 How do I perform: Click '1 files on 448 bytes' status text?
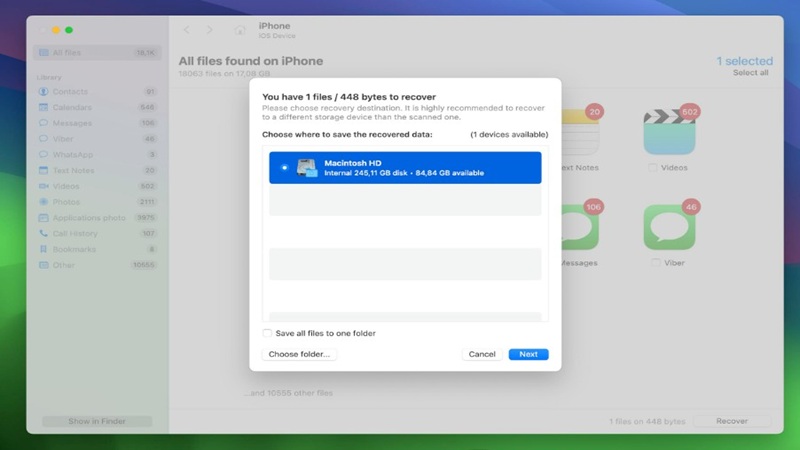[x=647, y=421]
